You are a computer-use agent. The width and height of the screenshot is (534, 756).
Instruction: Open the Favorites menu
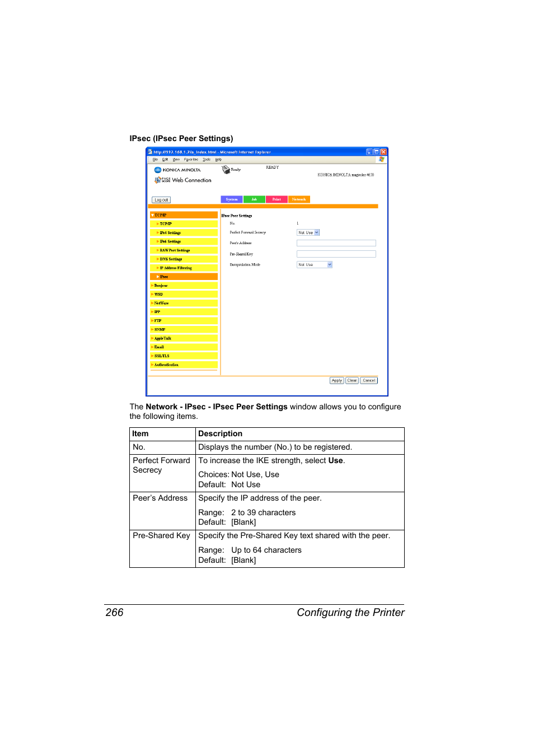(x=191, y=160)
